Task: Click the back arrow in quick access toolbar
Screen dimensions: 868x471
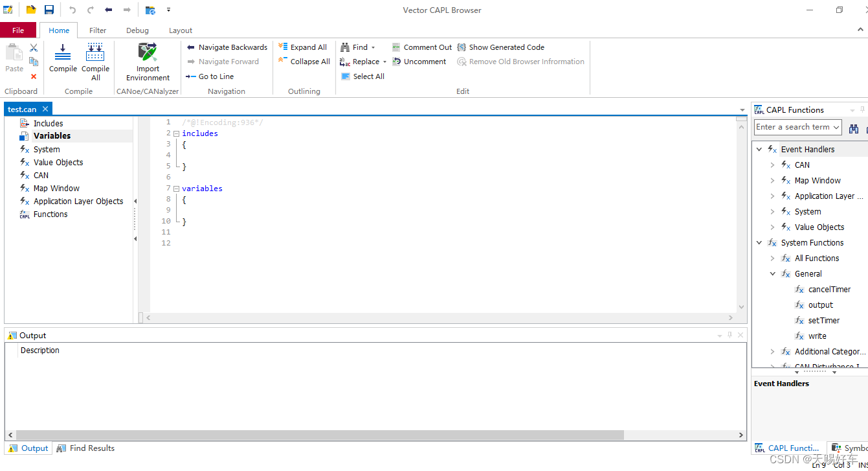Action: (109, 10)
